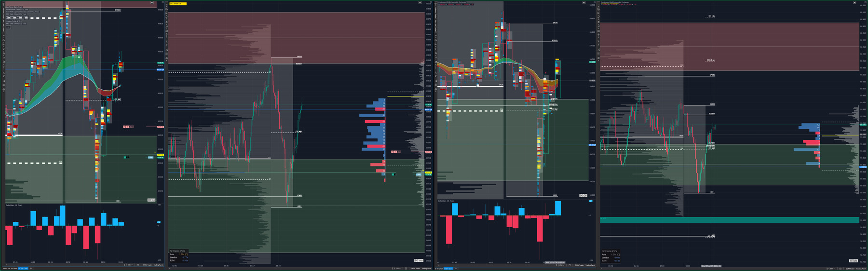Viewport: 868px width, 271px height.
Task: Click the scroll-to-latest-bar icon at top-right of SI chart
Action: (583, 3)
